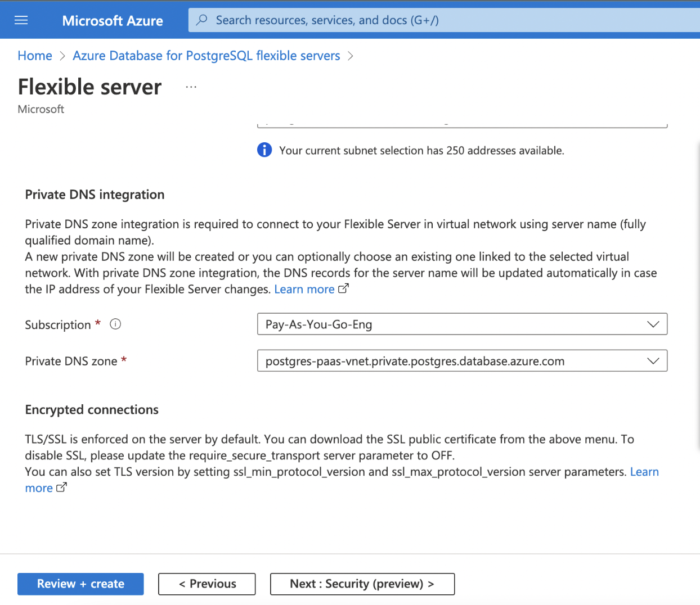Click the search magnifier icon

coord(201,20)
